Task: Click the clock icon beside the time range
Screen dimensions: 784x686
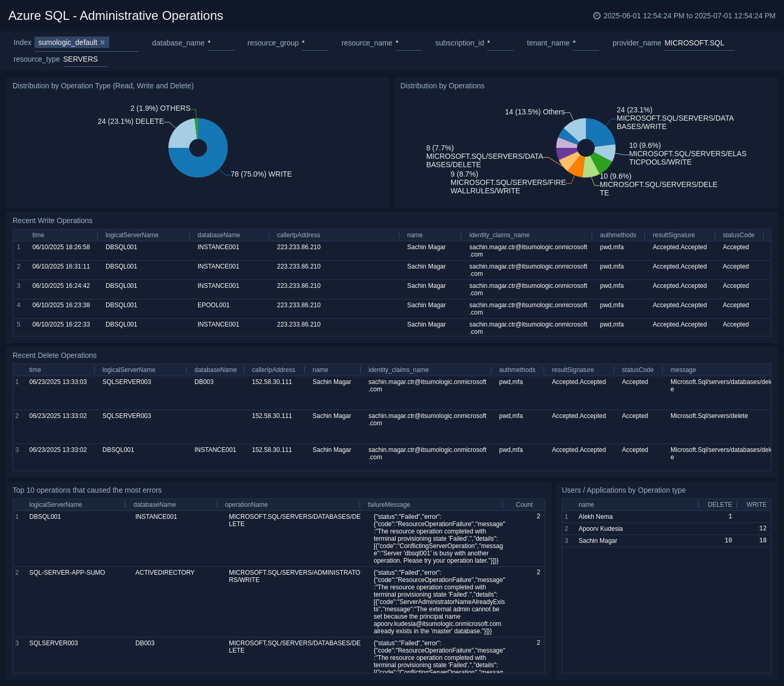Action: (x=597, y=16)
